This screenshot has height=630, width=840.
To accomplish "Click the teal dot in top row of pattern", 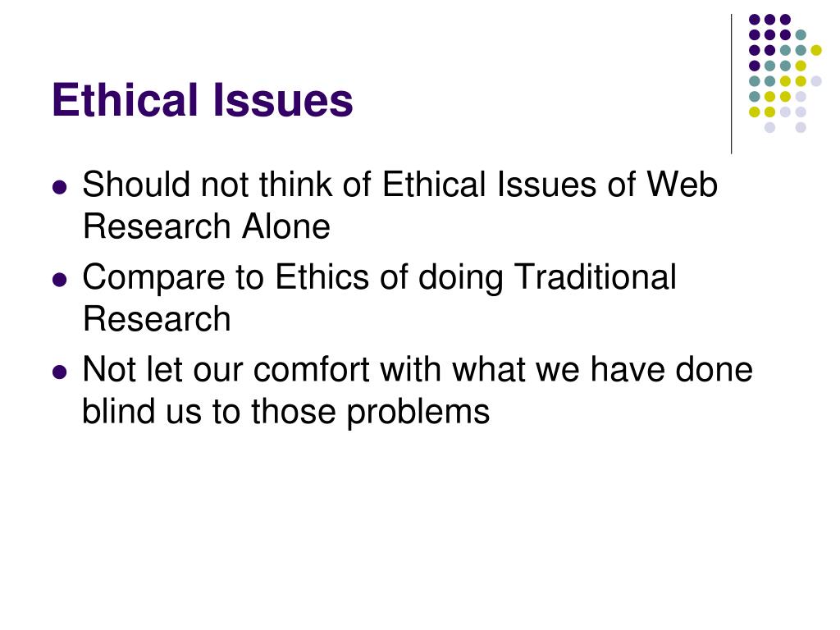I will 801,35.
